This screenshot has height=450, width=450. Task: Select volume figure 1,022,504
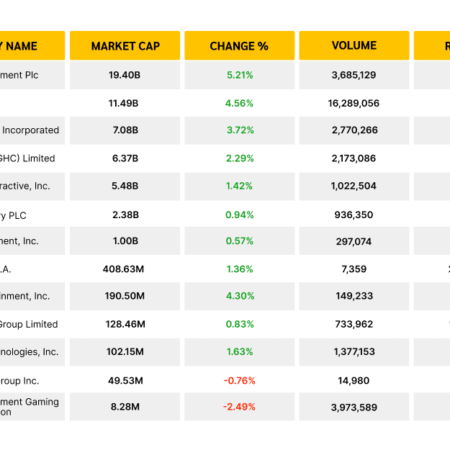point(354,186)
